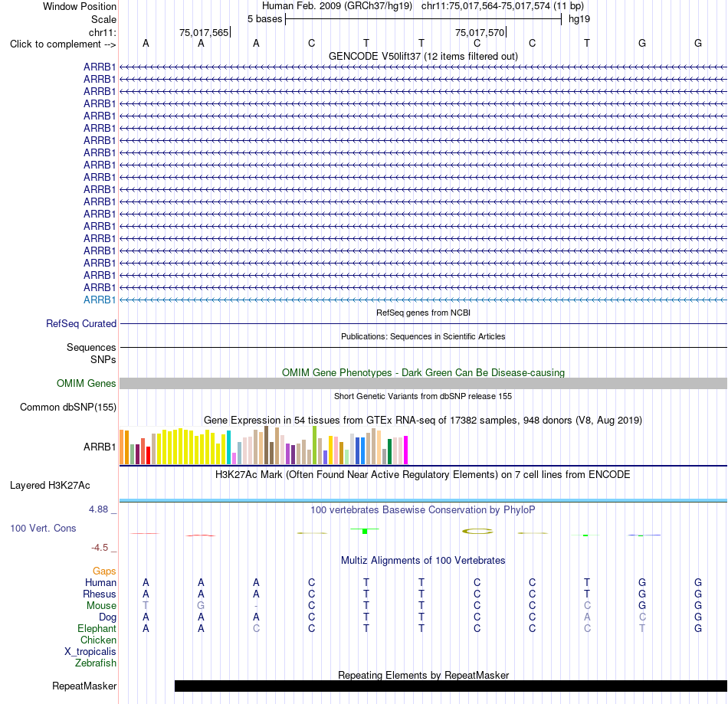
Task: Click the 100 Vert. Cons label
Action: [43, 528]
